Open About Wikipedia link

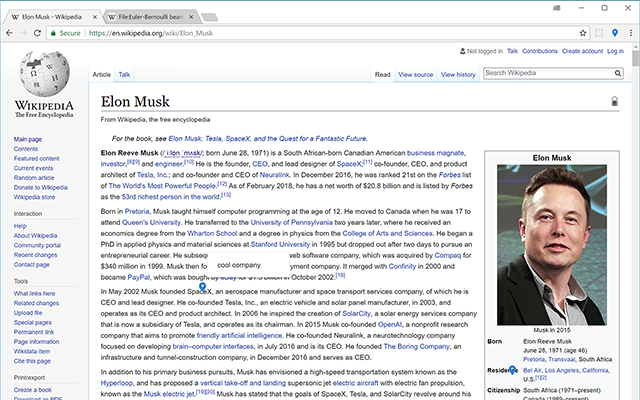coord(35,236)
